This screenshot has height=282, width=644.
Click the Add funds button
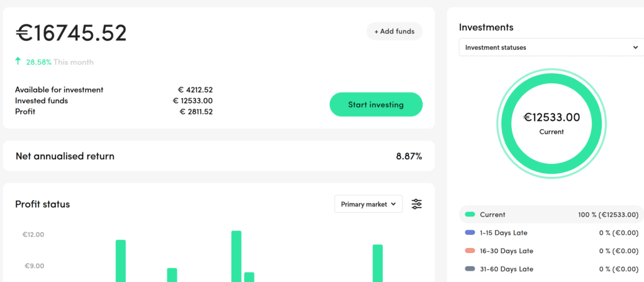pyautogui.click(x=394, y=31)
